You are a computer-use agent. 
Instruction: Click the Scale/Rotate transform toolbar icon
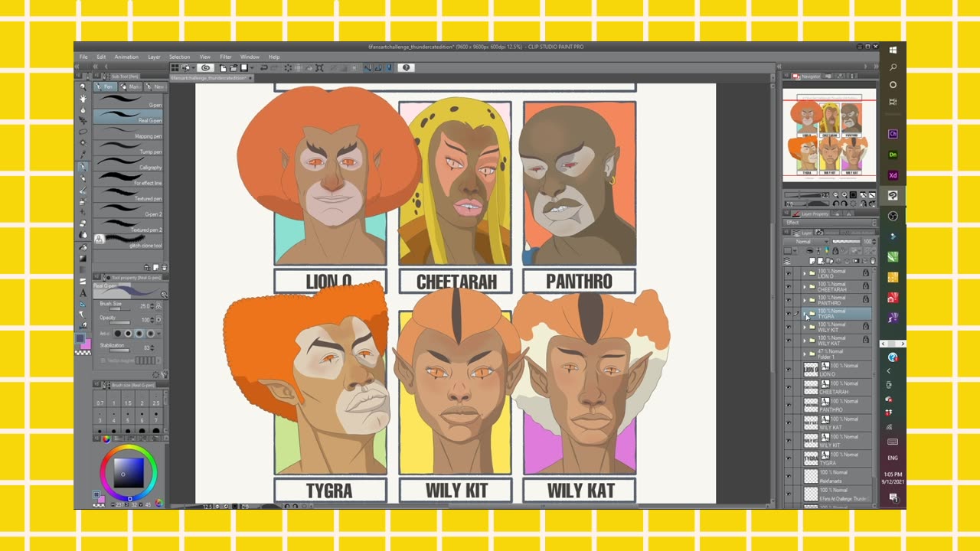(319, 67)
